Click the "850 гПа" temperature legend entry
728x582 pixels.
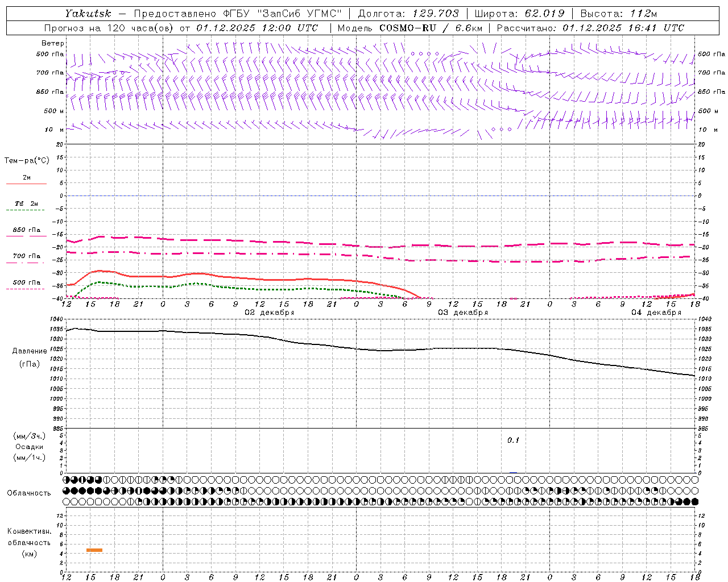[26, 230]
